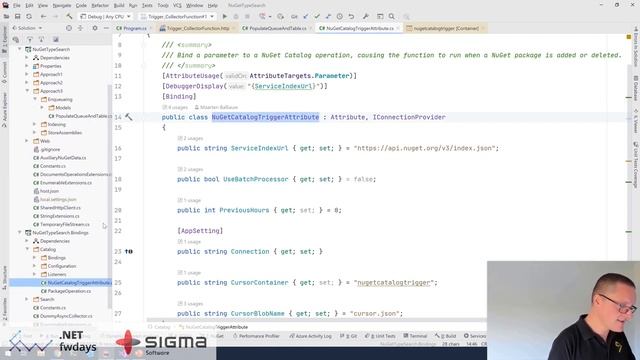Click the yellow inspection status indicator atop editor
Viewport: 640px width, 360px height.
pos(629,37)
